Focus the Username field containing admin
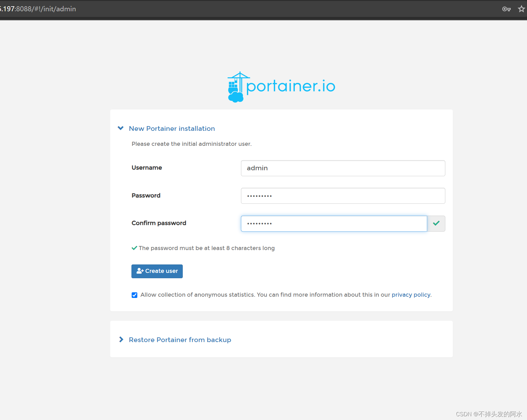 (343, 168)
